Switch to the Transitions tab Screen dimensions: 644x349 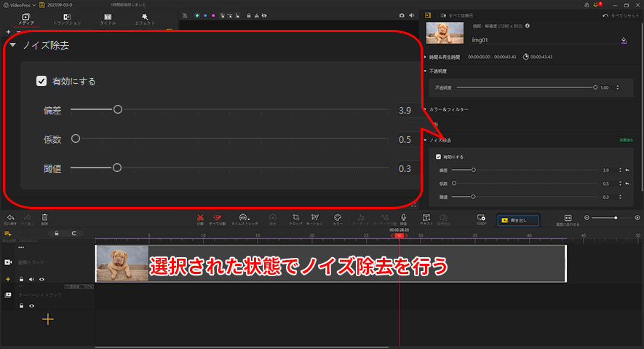tap(67, 20)
